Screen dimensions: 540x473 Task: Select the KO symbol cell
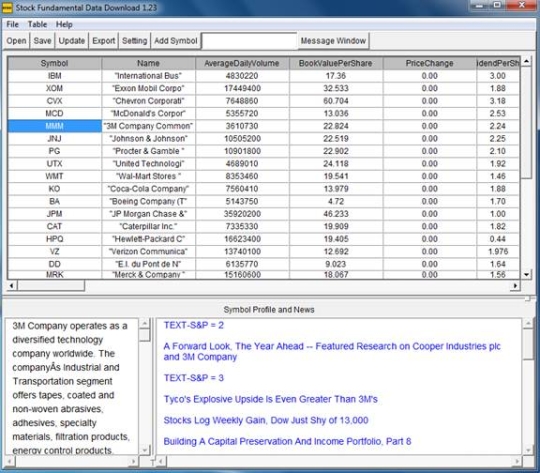click(54, 189)
